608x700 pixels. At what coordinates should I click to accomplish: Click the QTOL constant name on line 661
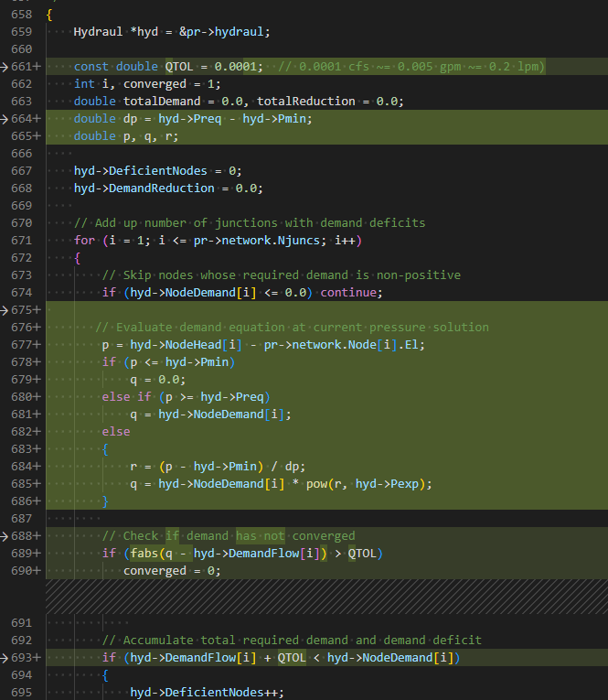click(179, 67)
